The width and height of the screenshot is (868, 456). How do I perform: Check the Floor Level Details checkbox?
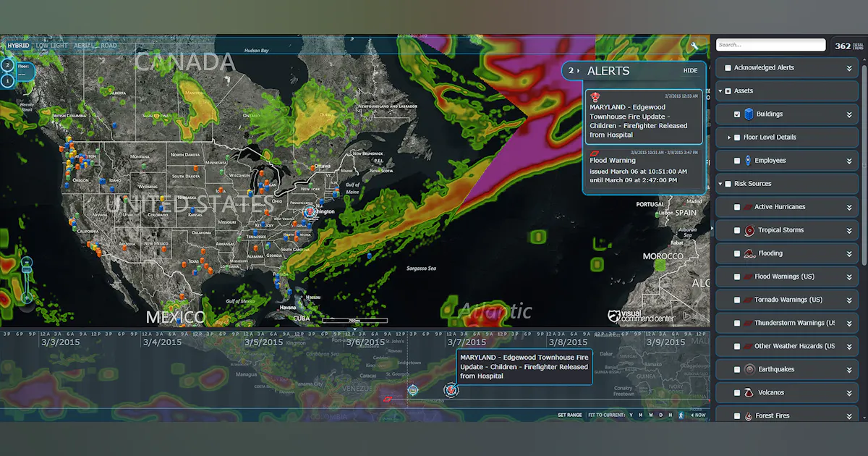[737, 137]
